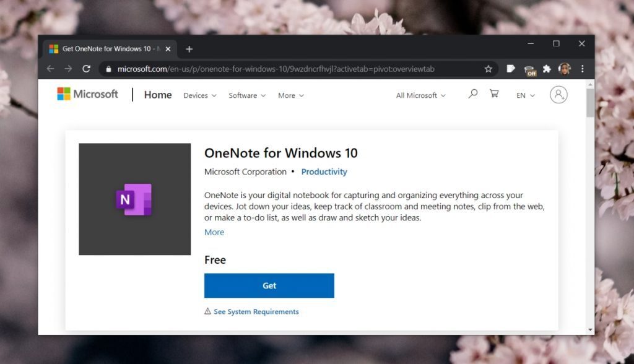Open the browser profile avatar
The width and height of the screenshot is (634, 364).
point(565,69)
